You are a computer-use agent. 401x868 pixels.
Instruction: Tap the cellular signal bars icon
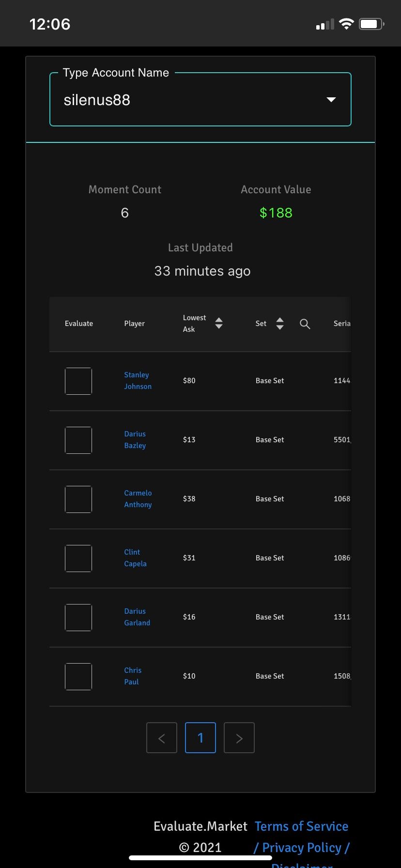click(x=325, y=24)
